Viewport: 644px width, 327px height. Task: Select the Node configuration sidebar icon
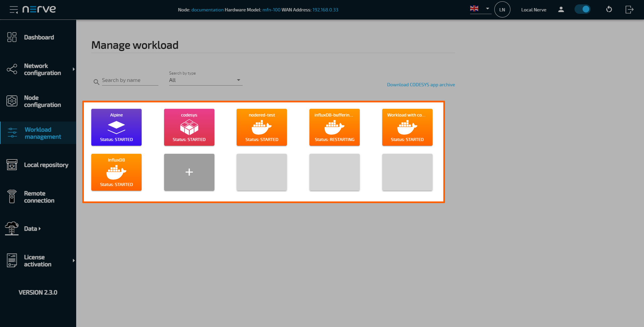click(x=12, y=101)
